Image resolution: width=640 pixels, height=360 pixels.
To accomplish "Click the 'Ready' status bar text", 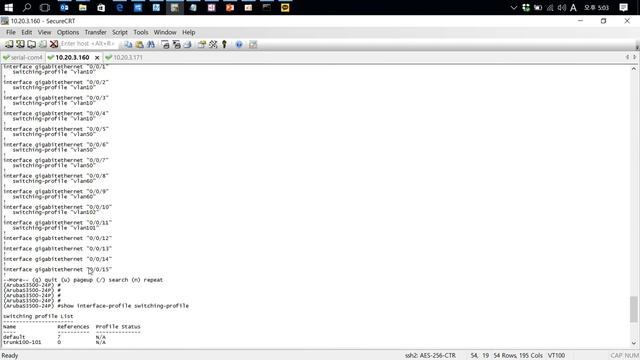I will tap(10, 356).
